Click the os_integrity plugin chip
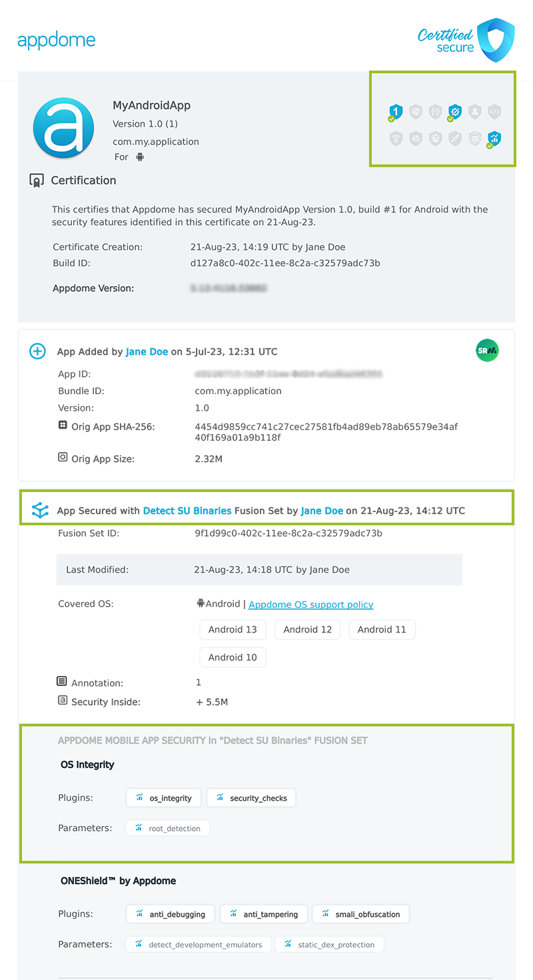This screenshot has height=980, width=533. (x=163, y=798)
